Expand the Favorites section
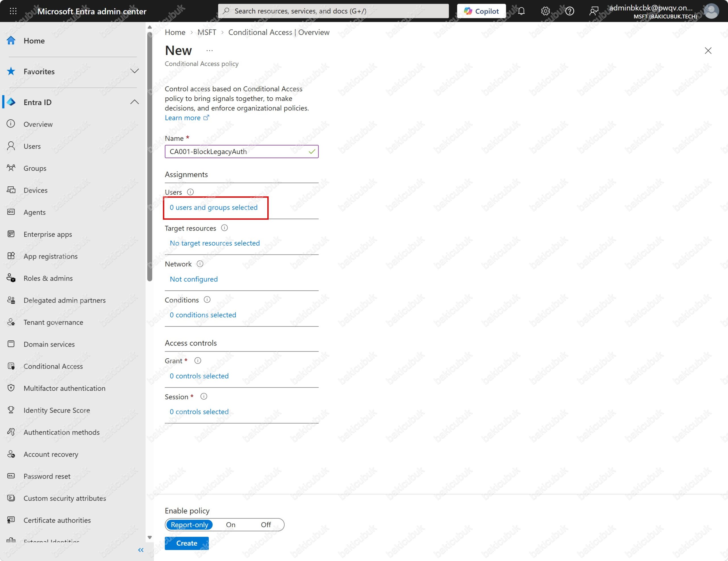Screen dimensions: 728x561 coord(135,71)
